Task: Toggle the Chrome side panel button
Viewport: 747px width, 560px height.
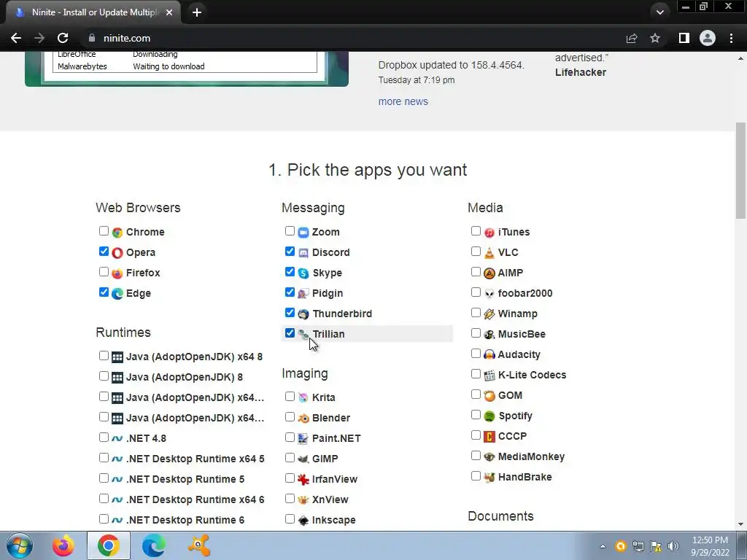Action: pyautogui.click(x=684, y=38)
